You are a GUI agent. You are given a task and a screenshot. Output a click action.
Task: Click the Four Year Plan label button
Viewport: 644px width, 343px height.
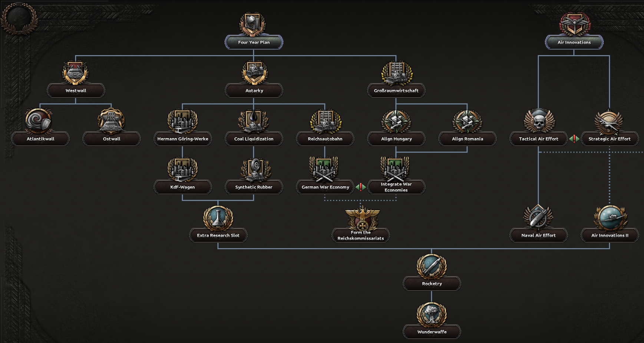pyautogui.click(x=254, y=42)
